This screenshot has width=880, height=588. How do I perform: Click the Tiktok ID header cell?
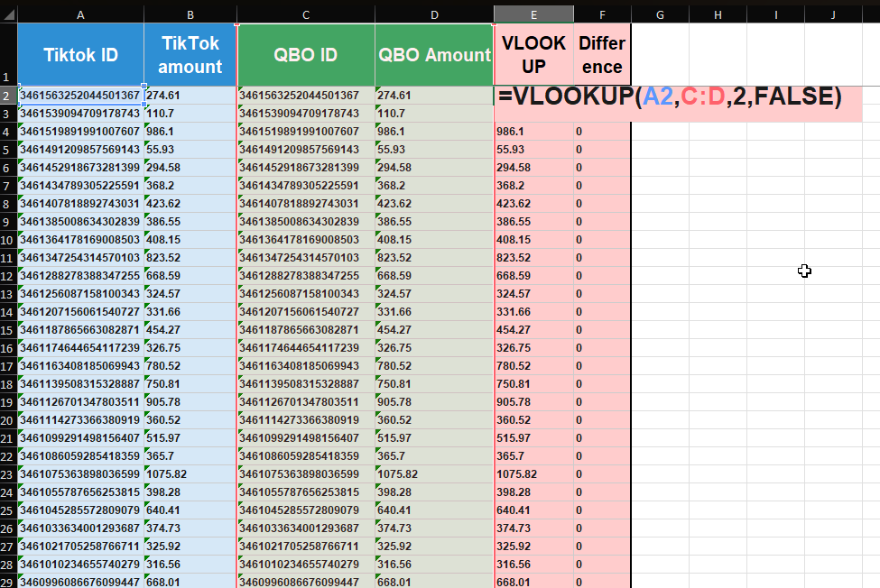click(80, 55)
